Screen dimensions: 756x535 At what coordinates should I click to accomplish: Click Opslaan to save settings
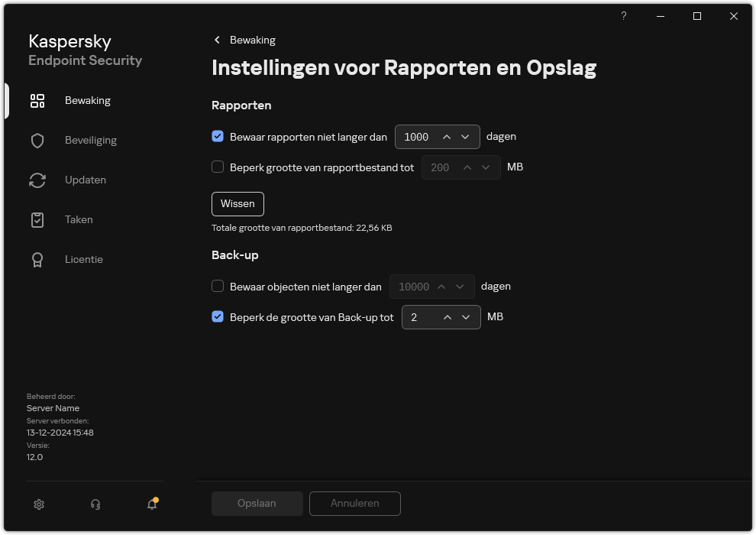[257, 504]
